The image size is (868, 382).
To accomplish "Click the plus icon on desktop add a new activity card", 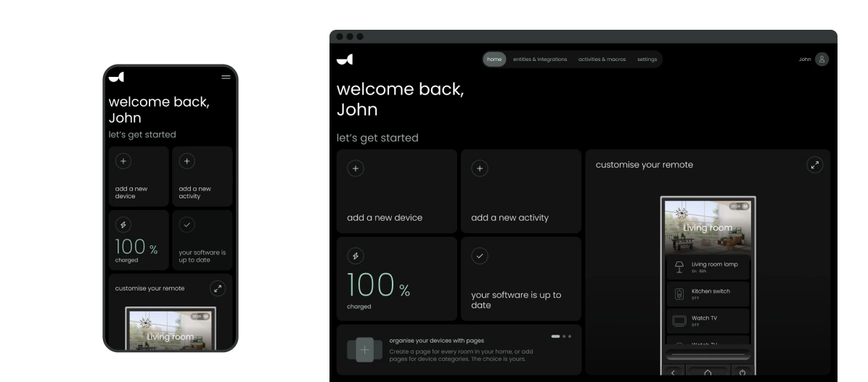I will (x=480, y=168).
